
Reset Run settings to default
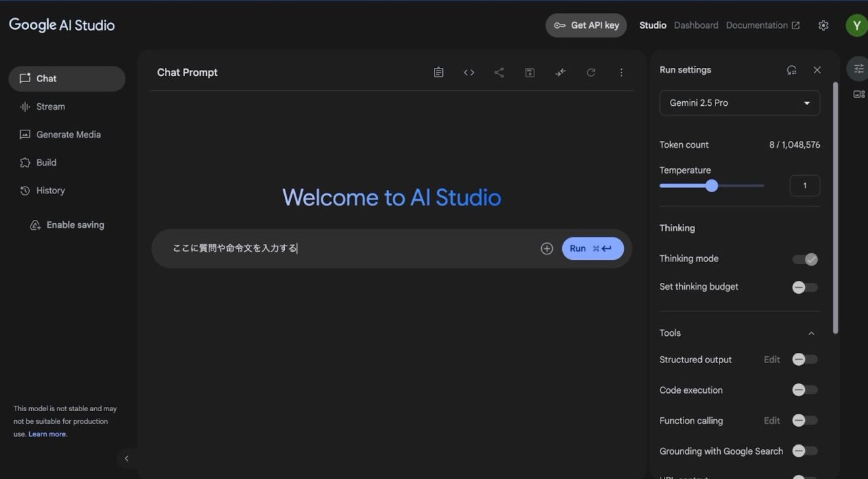click(791, 70)
